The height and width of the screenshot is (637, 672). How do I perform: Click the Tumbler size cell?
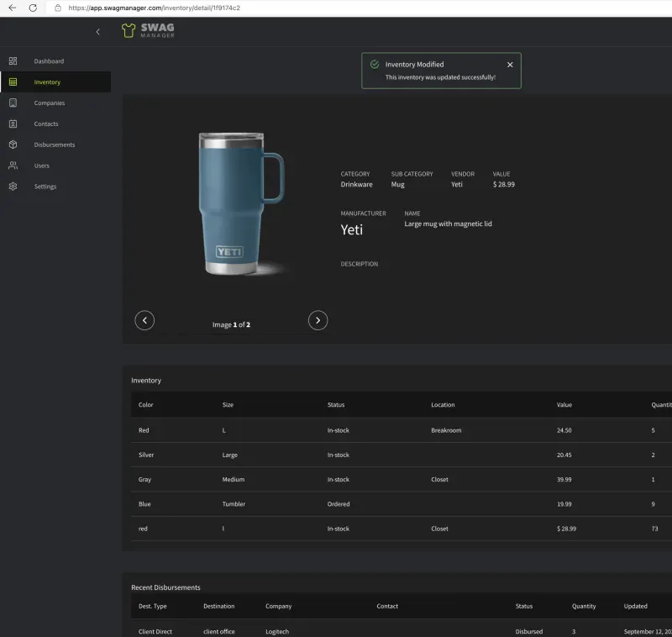234,504
